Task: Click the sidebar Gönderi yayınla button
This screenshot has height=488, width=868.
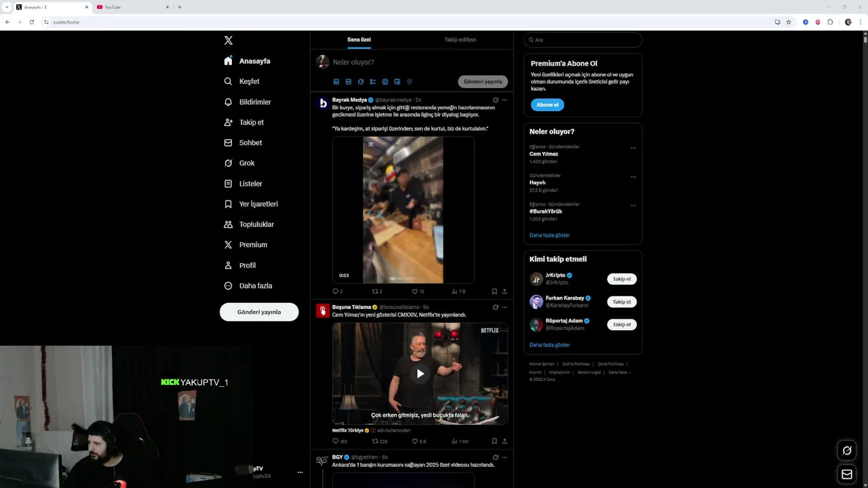Action: [259, 312]
